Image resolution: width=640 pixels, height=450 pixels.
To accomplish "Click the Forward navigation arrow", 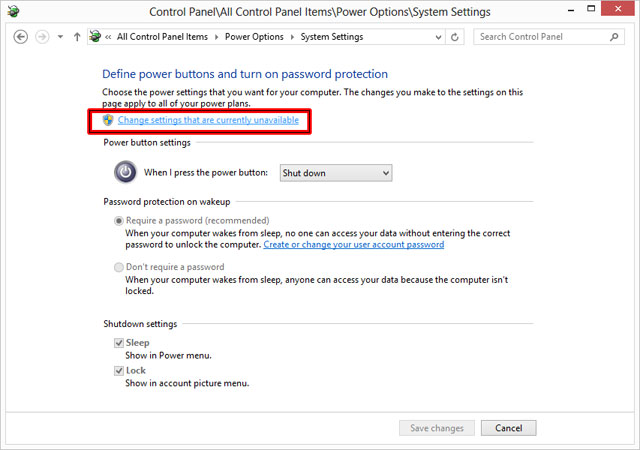I will pyautogui.click(x=42, y=37).
